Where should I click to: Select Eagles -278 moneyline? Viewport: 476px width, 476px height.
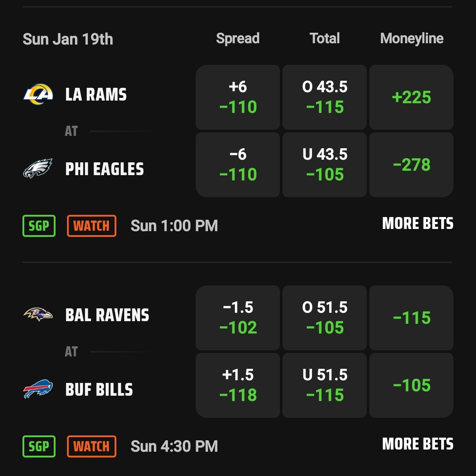411,165
